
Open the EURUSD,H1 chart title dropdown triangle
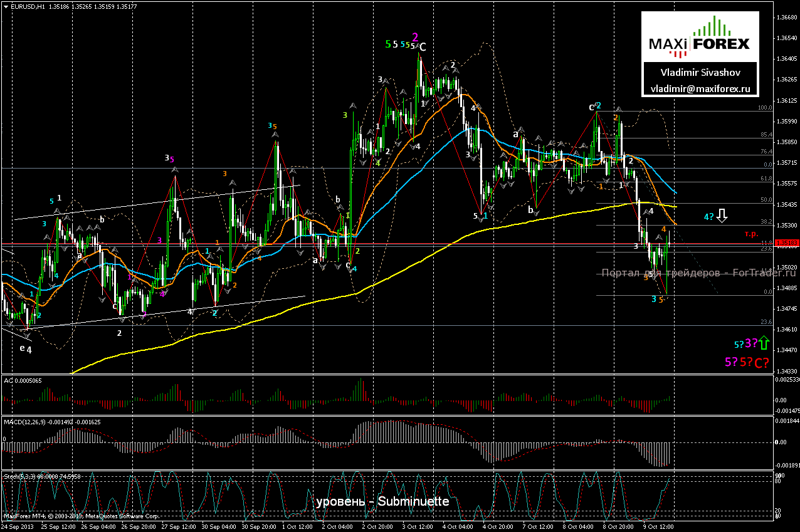click(5, 6)
